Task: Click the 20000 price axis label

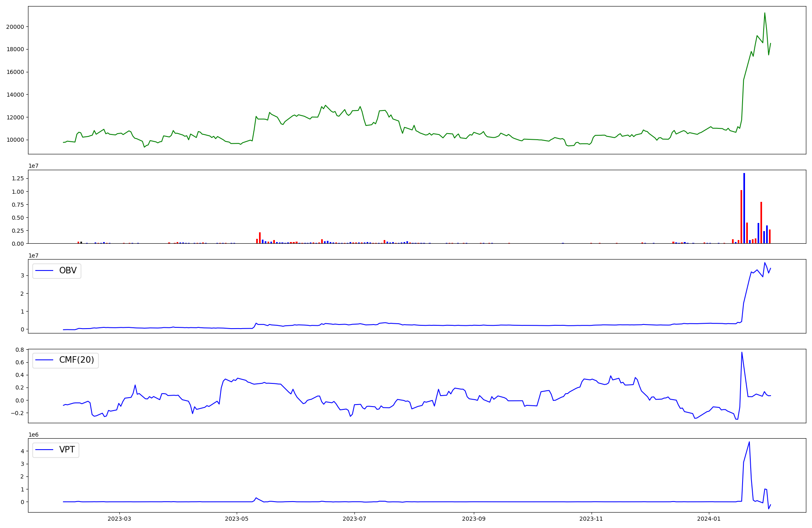Action: (x=15, y=27)
